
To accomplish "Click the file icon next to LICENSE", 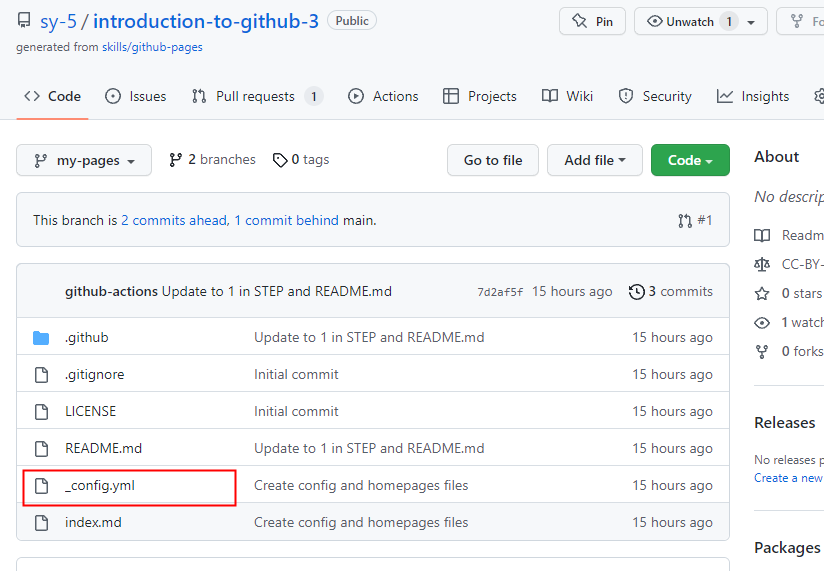I will pyautogui.click(x=41, y=412).
